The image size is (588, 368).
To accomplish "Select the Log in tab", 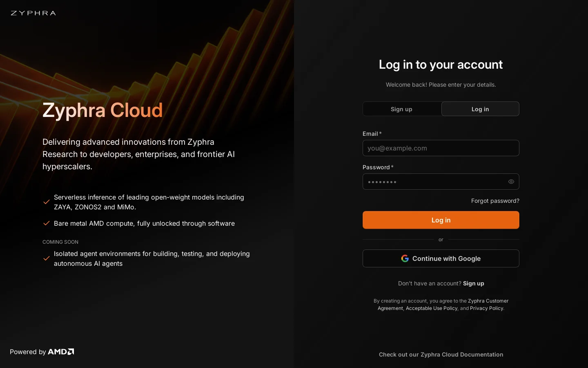I will [480, 109].
